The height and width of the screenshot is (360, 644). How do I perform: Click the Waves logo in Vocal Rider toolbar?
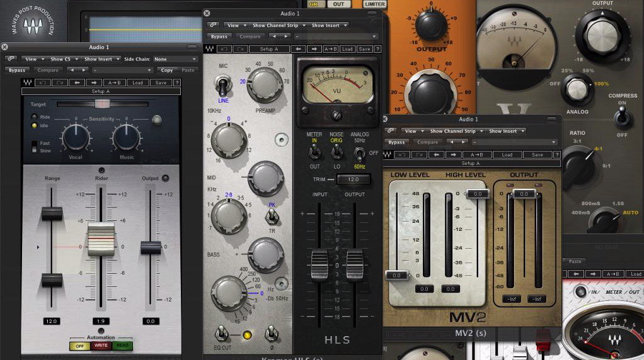click(28, 82)
